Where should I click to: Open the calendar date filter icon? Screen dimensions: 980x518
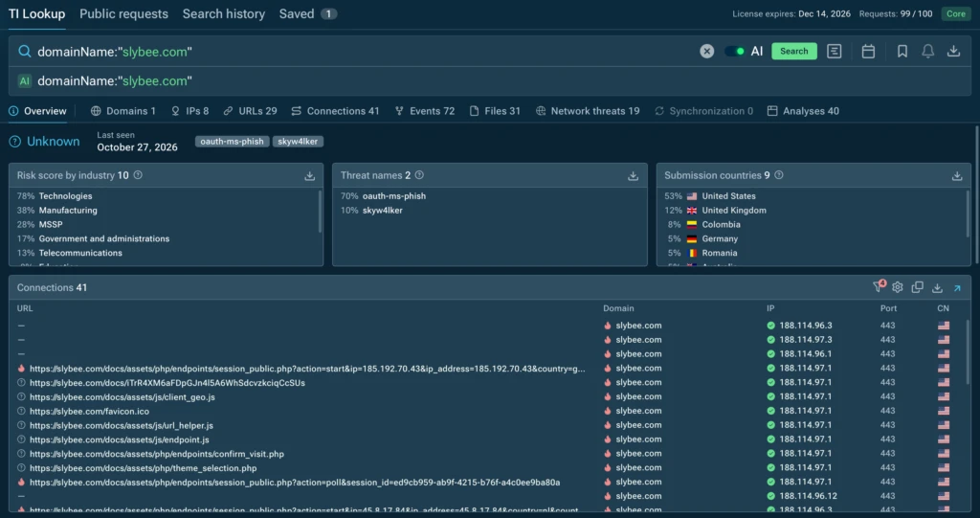868,52
